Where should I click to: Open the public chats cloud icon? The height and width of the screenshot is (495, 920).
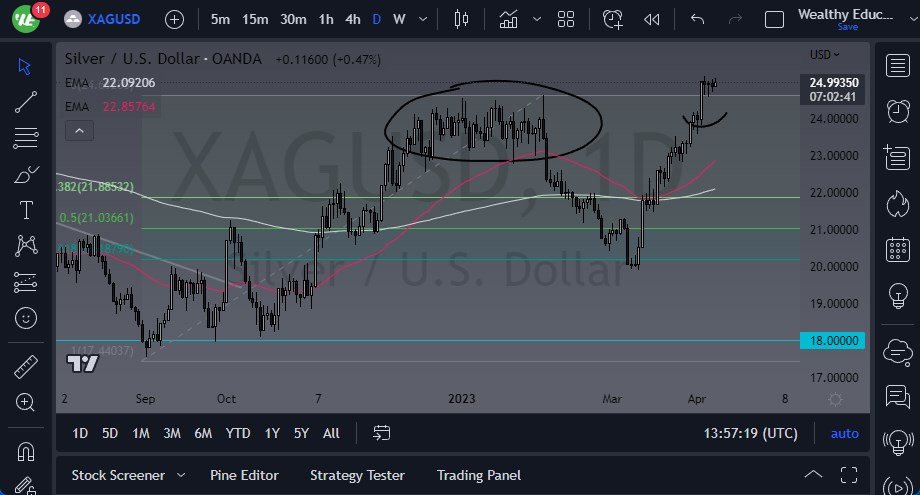click(898, 352)
